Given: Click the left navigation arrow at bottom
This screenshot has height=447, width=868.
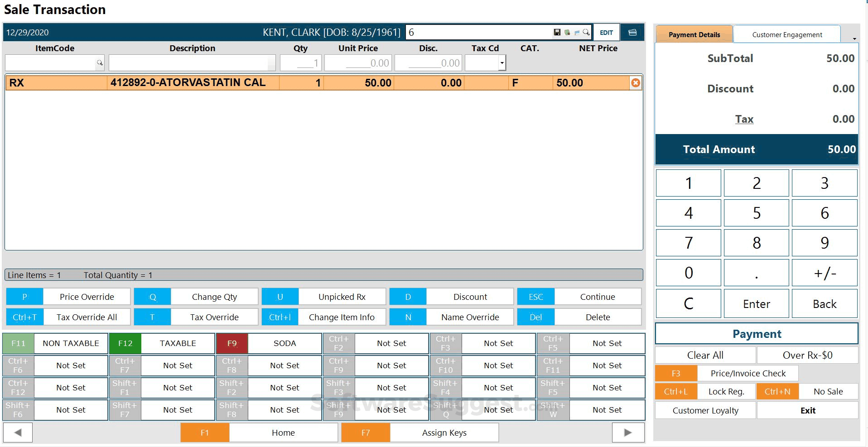Looking at the screenshot, I should click(18, 432).
